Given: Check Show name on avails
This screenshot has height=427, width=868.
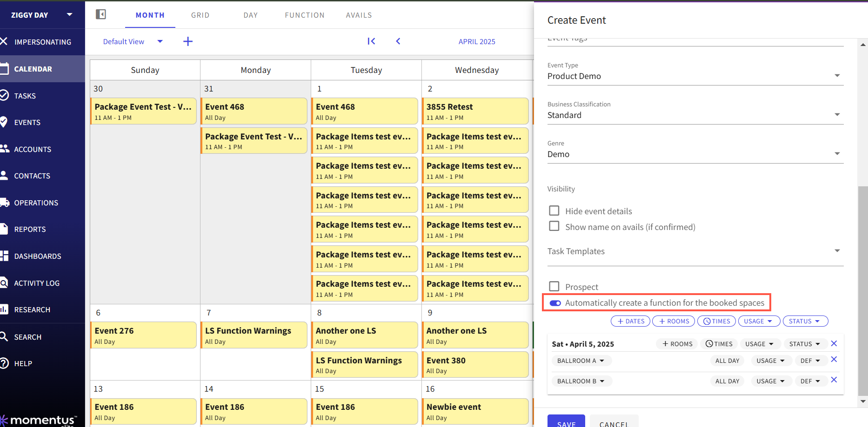Looking at the screenshot, I should pyautogui.click(x=554, y=226).
